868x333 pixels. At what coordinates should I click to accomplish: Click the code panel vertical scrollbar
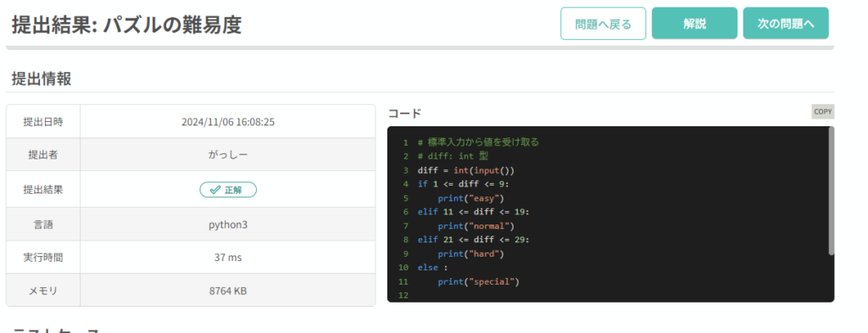tap(831, 191)
